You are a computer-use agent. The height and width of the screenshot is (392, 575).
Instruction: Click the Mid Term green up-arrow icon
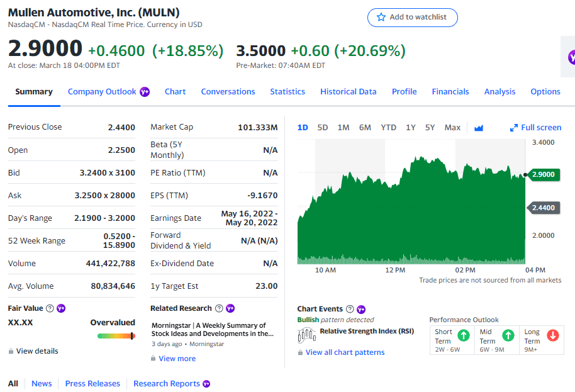coord(508,335)
